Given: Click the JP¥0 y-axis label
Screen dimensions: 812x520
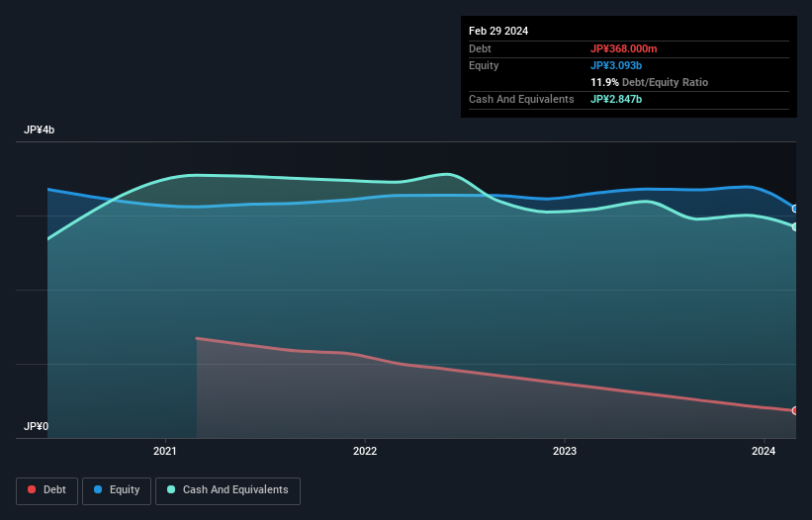Looking at the screenshot, I should point(36,426).
